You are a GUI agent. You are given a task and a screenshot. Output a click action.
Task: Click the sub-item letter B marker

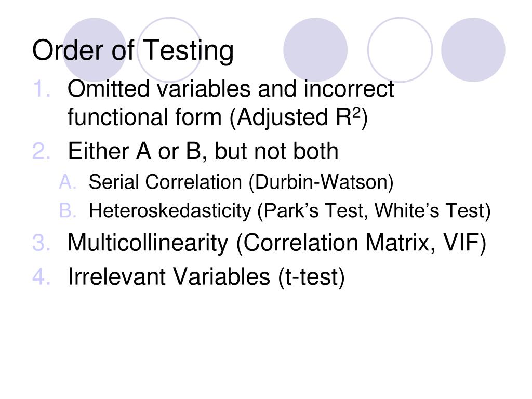coord(68,210)
